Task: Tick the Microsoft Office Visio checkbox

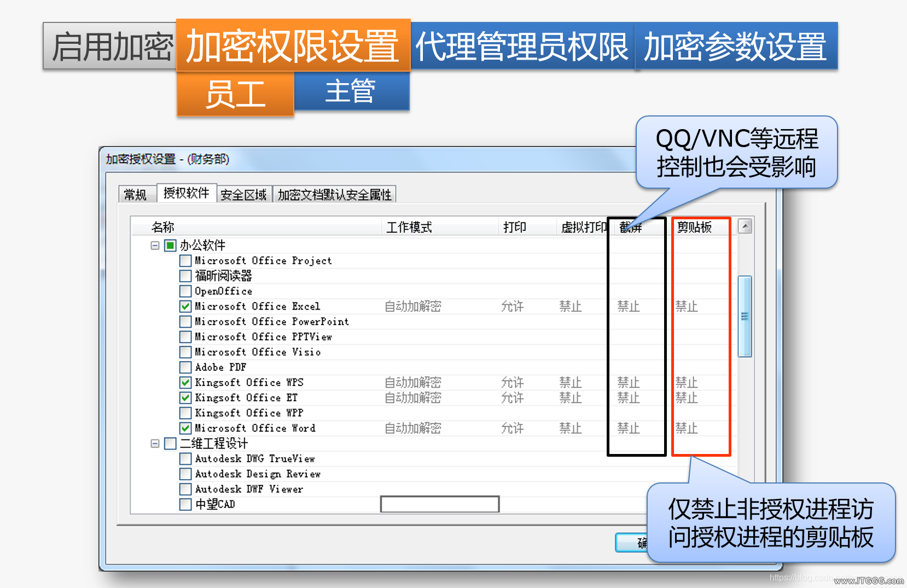Action: pos(185,352)
